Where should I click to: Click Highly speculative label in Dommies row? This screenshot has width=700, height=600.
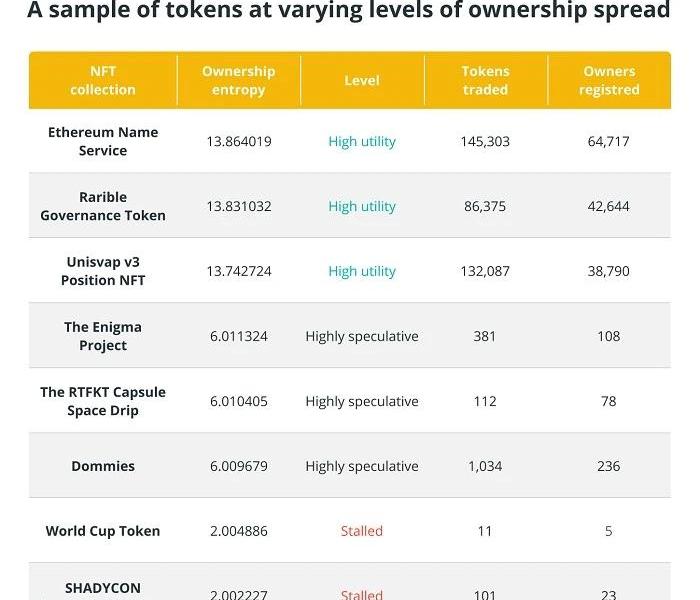click(362, 466)
